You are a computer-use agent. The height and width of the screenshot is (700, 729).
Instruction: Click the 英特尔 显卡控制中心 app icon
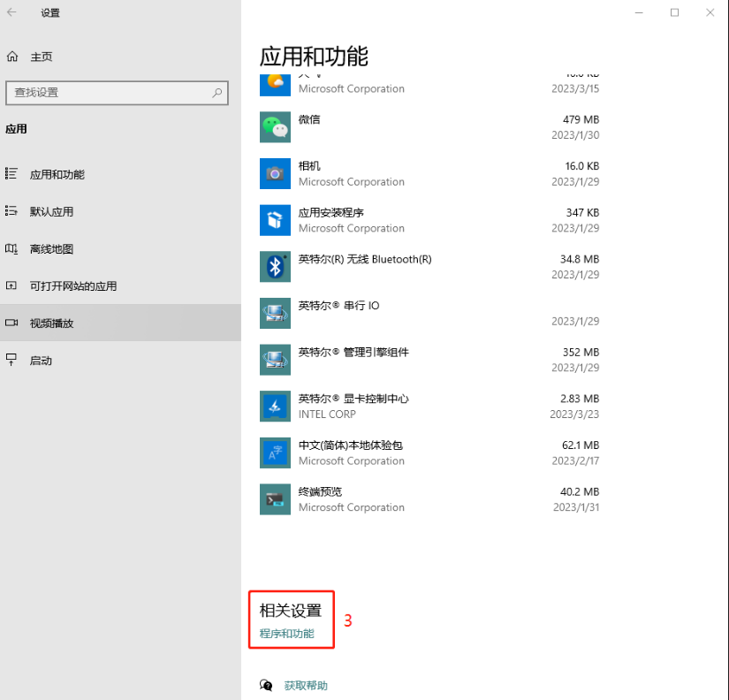coord(275,406)
